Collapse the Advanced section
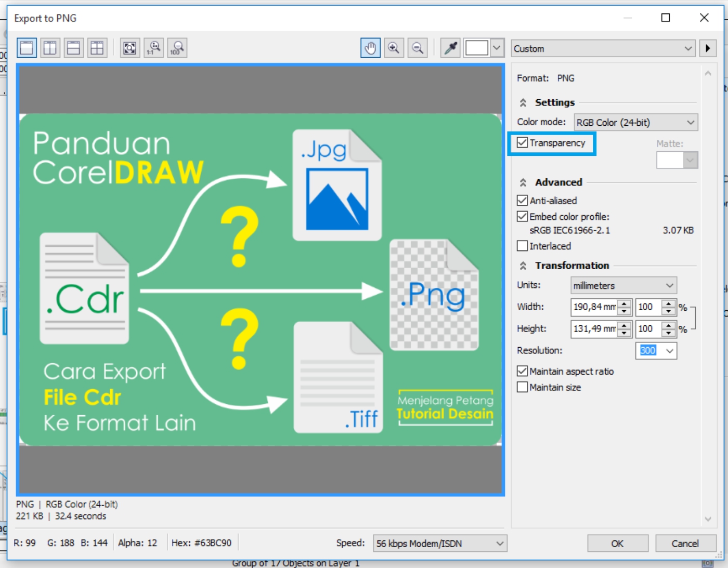This screenshot has width=728, height=568. [523, 182]
